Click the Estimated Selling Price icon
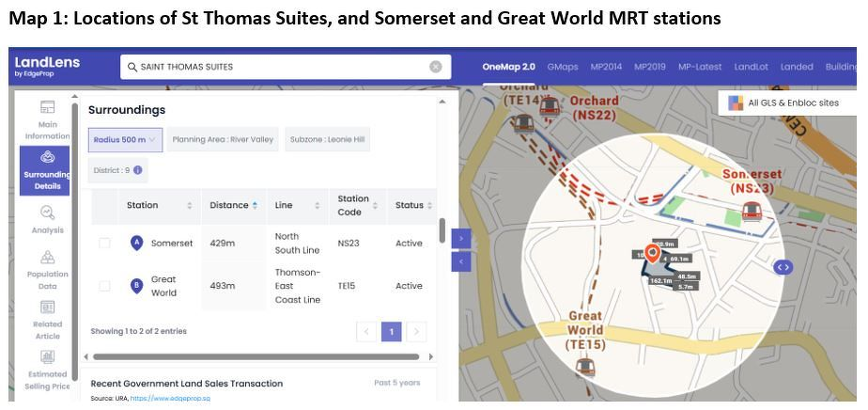Viewport: 868px width, 410px height. click(x=47, y=357)
